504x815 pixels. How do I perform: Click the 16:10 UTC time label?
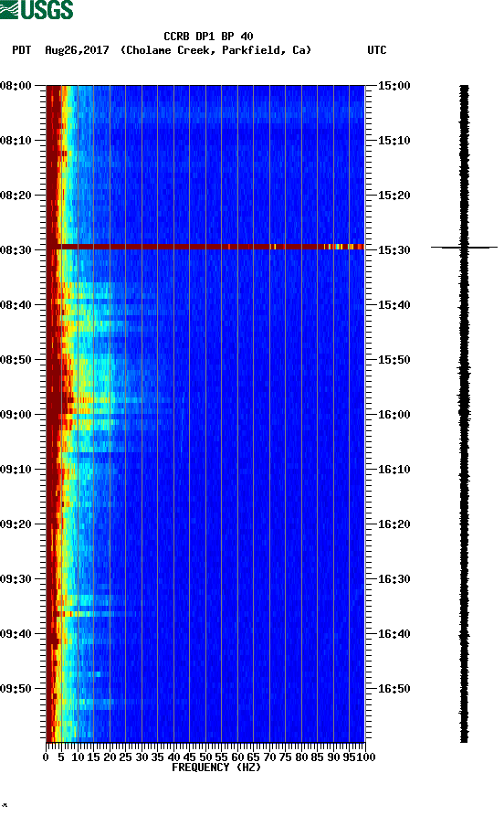click(394, 470)
